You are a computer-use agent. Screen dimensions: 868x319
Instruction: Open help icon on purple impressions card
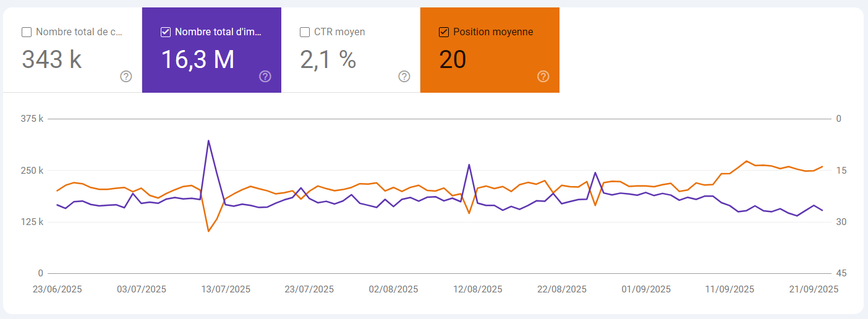tap(265, 77)
